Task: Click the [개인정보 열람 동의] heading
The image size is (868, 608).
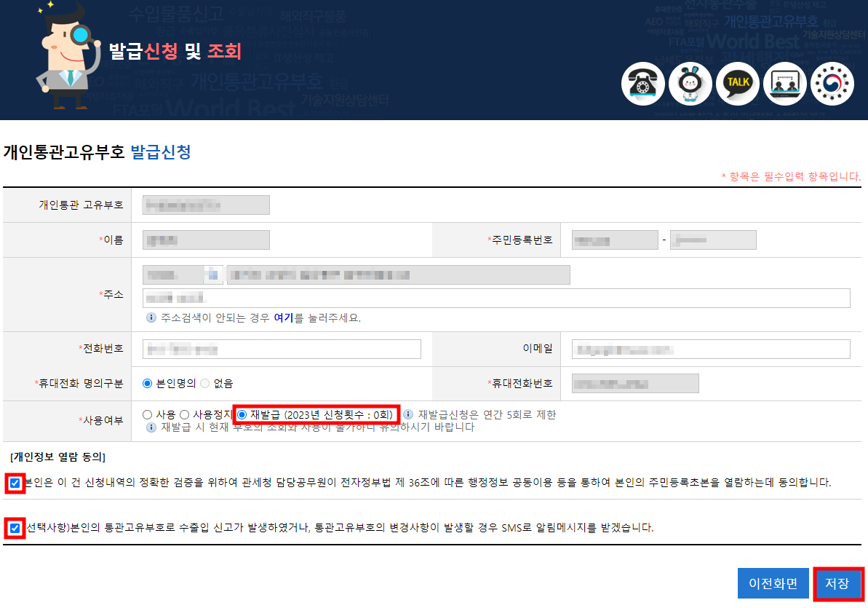Action: [x=57, y=457]
